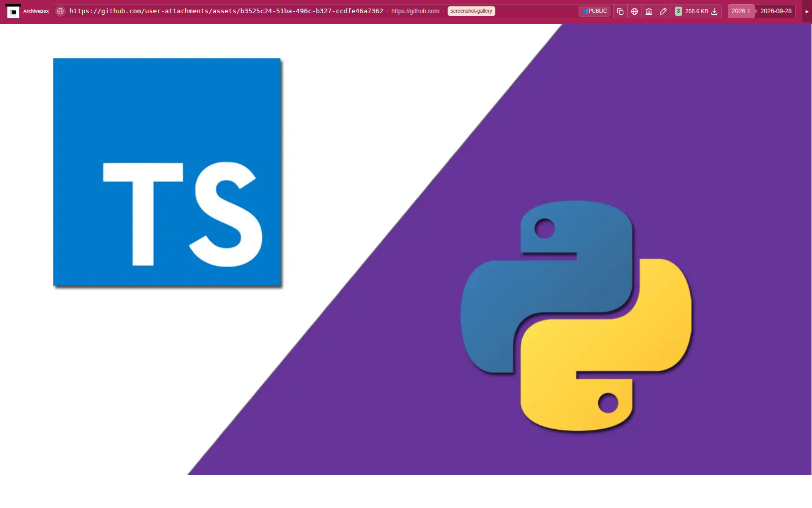The image size is (812, 508).
Task: Select the screenshot-gallery tag
Action: point(471,11)
